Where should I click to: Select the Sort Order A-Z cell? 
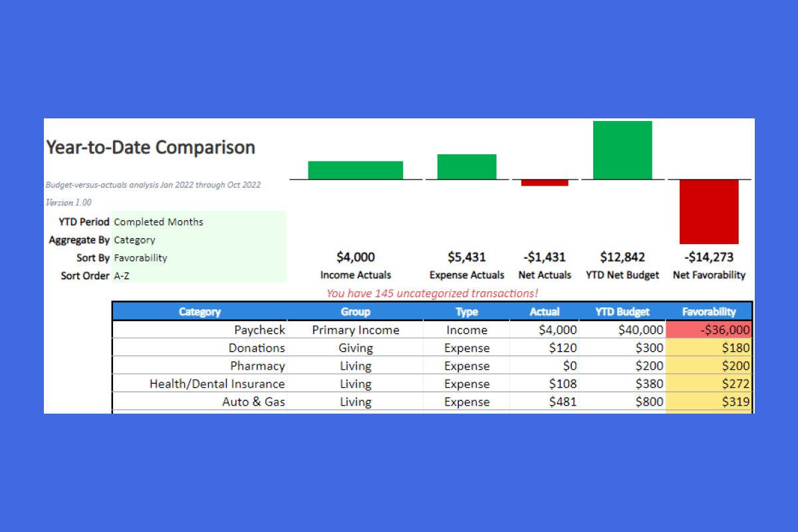click(199, 275)
